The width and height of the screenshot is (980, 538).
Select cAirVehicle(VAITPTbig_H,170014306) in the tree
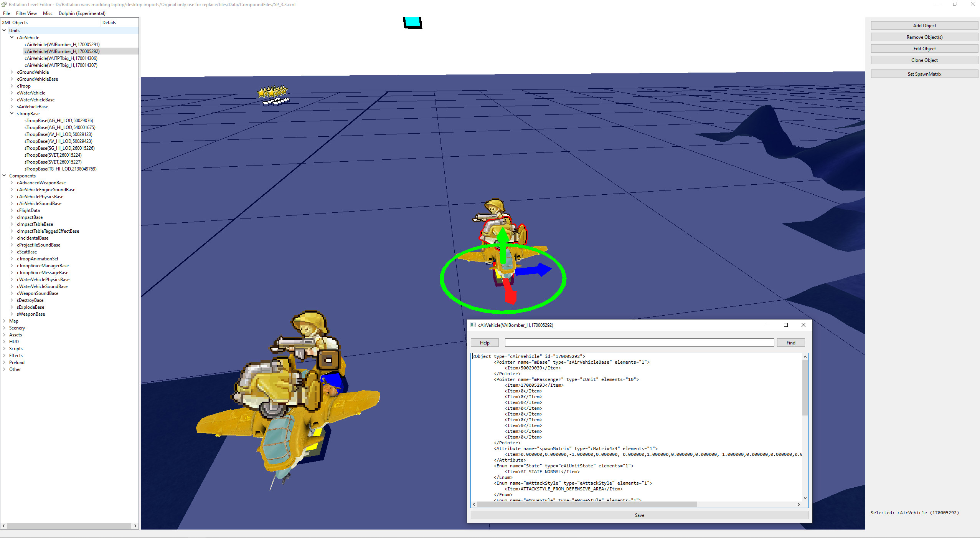61,58
